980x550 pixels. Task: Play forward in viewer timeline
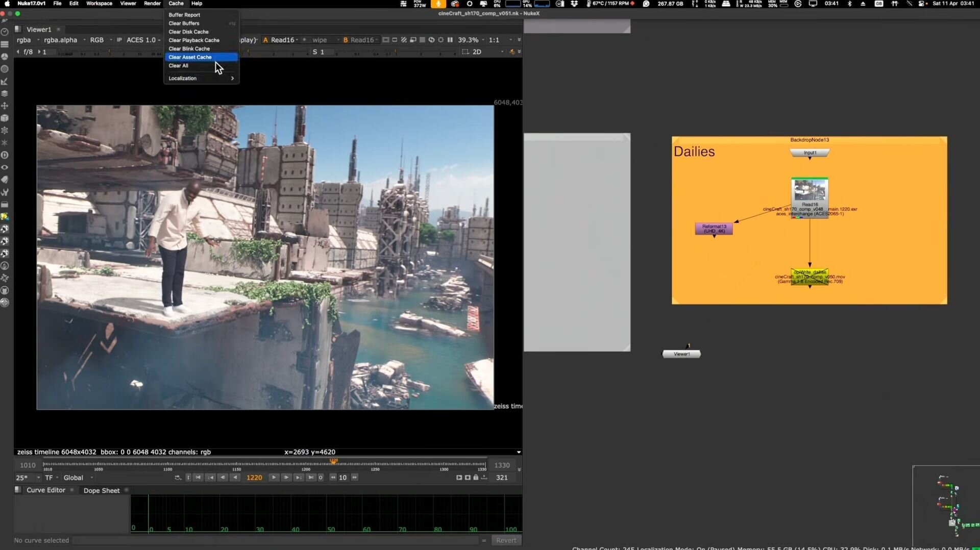[x=274, y=478]
